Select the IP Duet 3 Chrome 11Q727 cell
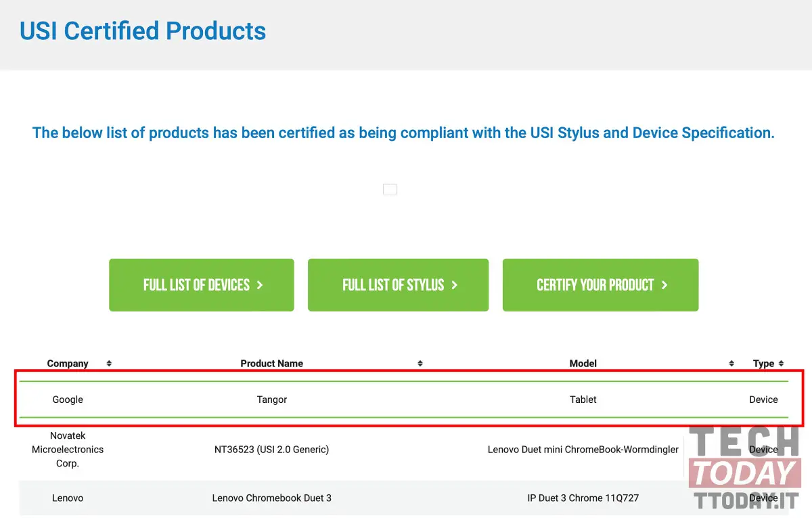 coord(583,498)
